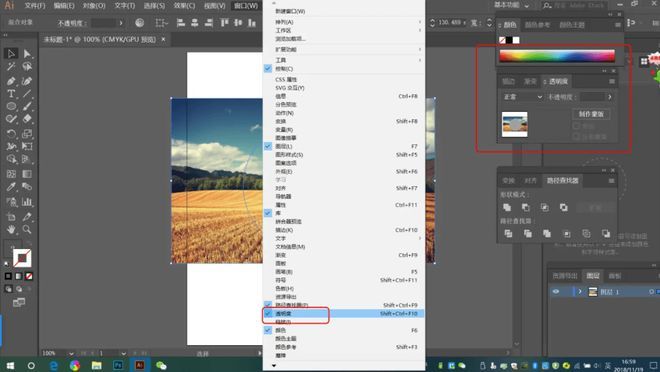This screenshot has height=372, width=660.
Task: Switch to the 路径查找器 tab
Action: click(562, 181)
